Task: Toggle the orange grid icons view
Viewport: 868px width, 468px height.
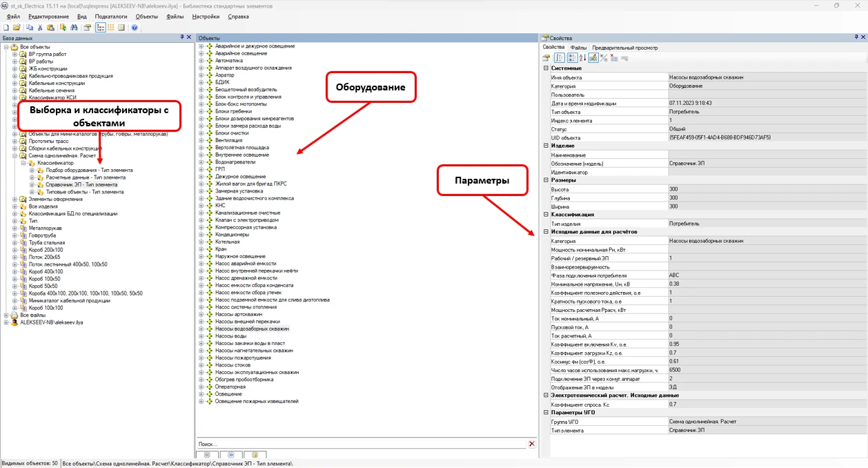Action: [110, 28]
